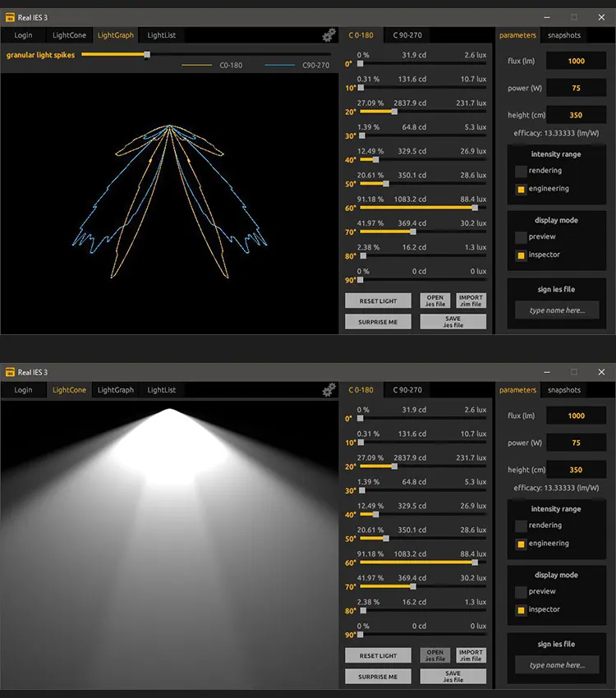Enable the preview checkbox in the lower window
616x698 pixels.
point(521,591)
